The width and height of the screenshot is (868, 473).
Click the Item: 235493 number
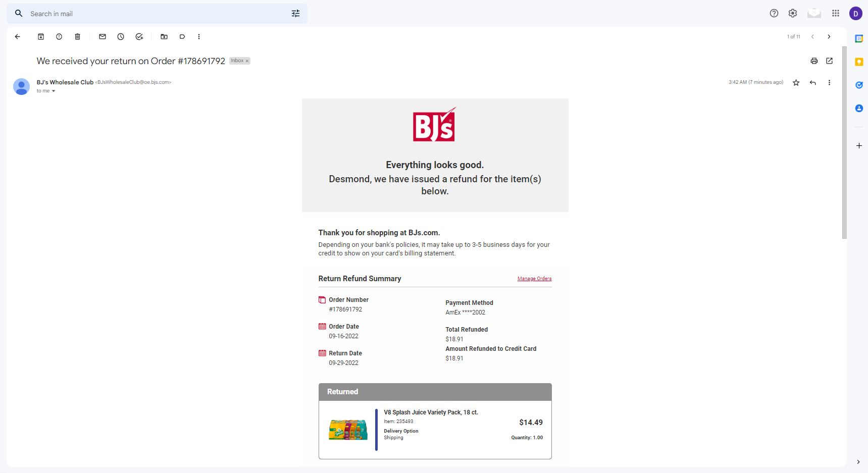tap(398, 422)
